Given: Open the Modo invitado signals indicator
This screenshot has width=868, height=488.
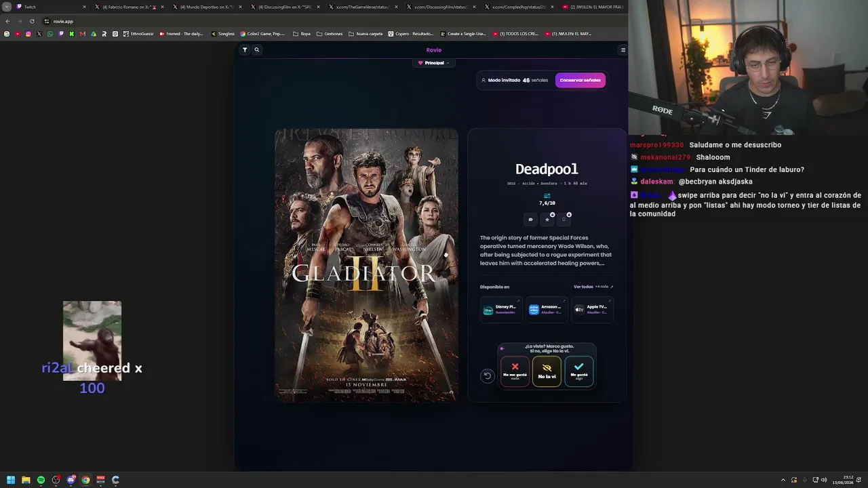Looking at the screenshot, I should [x=514, y=80].
